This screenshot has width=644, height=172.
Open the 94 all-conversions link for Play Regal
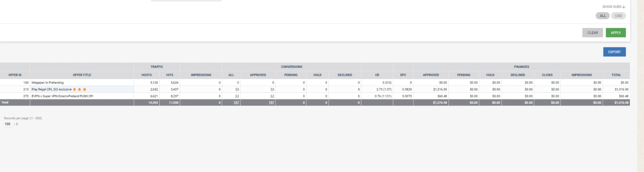237,89
